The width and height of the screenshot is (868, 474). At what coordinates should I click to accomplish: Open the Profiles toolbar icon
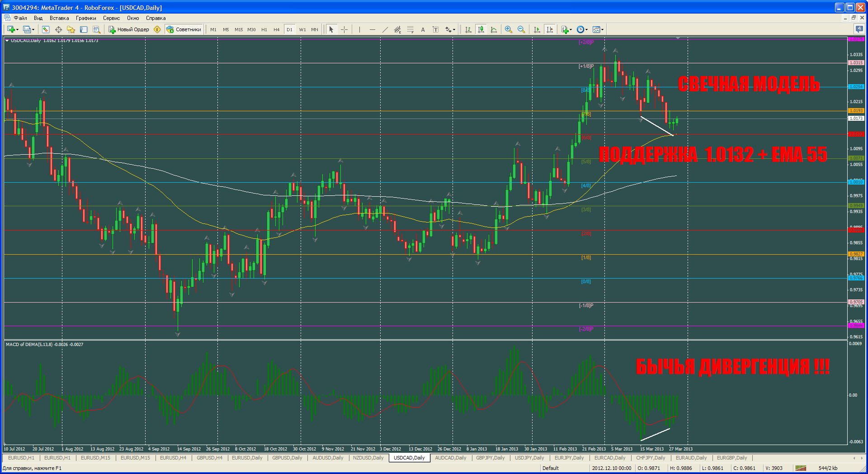(27, 29)
